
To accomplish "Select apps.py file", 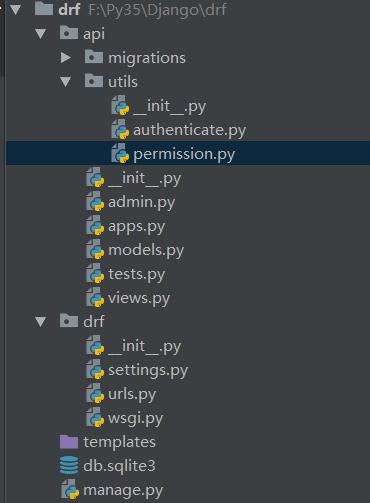I will point(136,227).
